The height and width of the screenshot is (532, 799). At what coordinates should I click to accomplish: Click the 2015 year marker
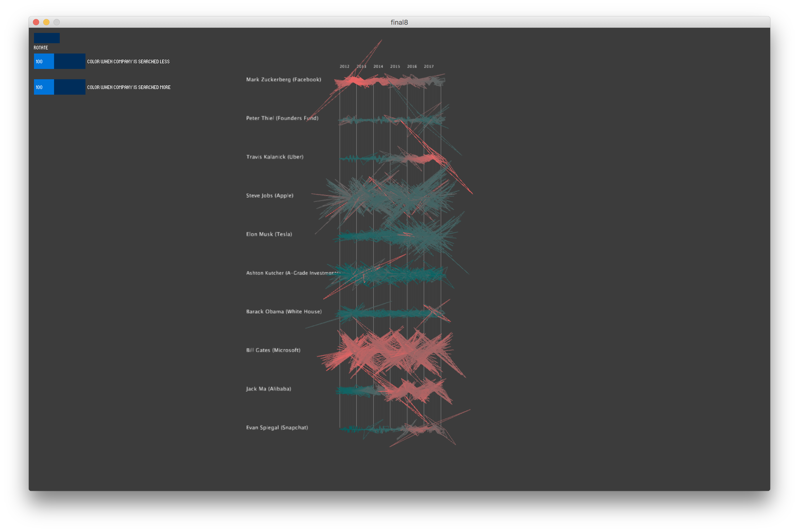[x=395, y=66]
